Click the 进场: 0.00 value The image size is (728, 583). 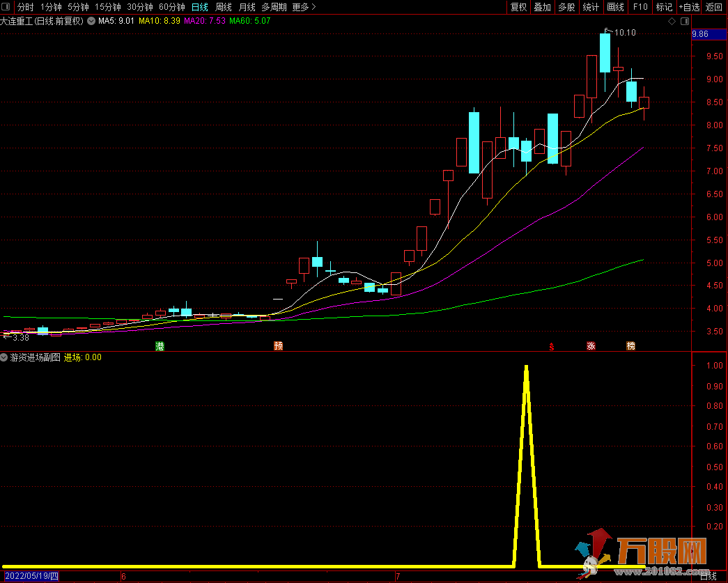tap(83, 357)
